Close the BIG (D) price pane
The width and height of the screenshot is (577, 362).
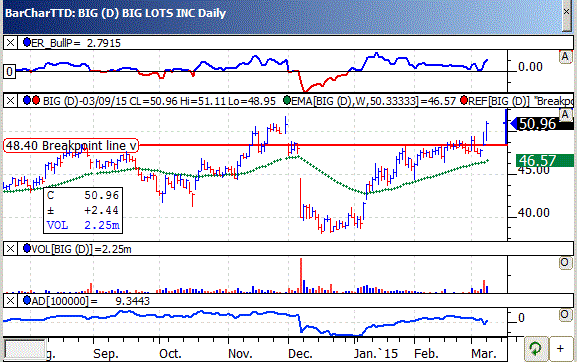pos(10,101)
